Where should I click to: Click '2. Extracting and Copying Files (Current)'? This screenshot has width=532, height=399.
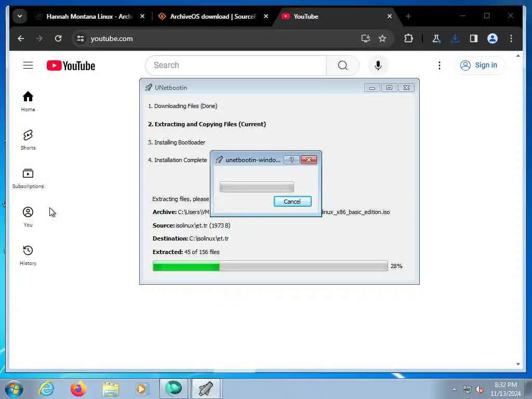point(207,124)
